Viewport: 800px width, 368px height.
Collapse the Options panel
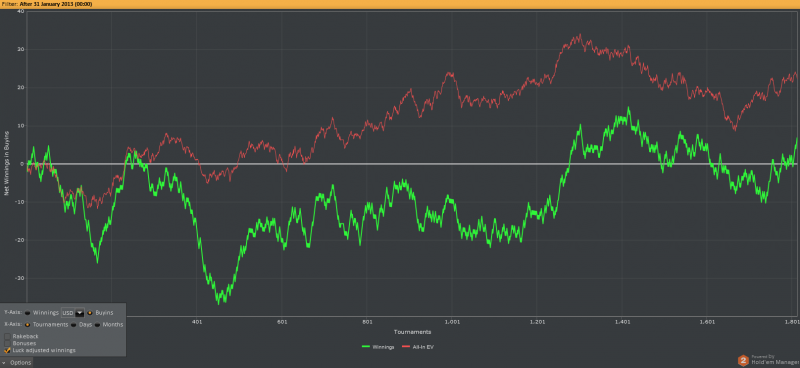(x=17, y=363)
